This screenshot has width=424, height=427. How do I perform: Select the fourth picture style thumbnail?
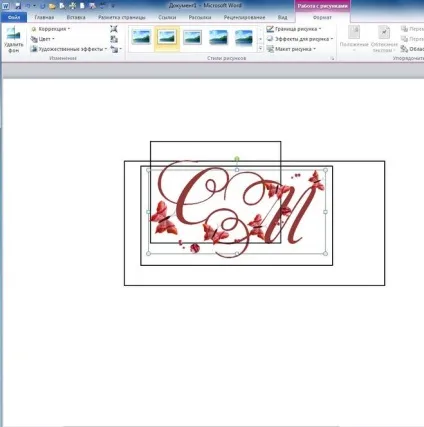click(x=218, y=37)
